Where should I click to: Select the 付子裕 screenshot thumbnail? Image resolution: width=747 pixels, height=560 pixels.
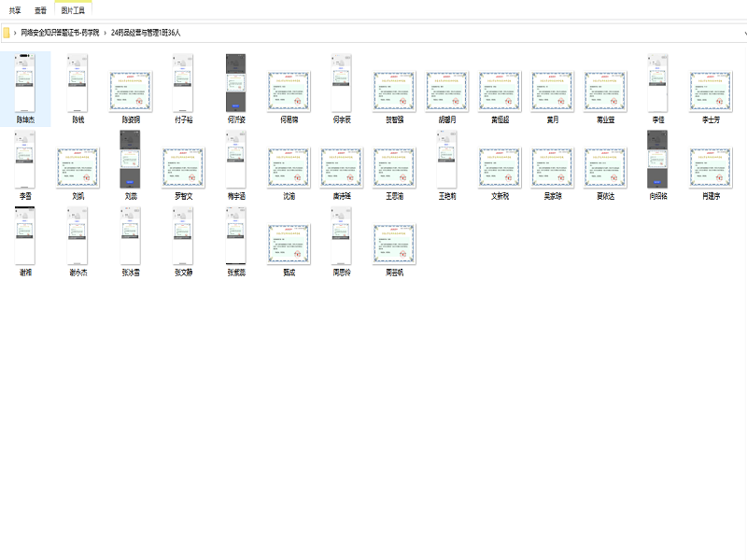point(184,85)
